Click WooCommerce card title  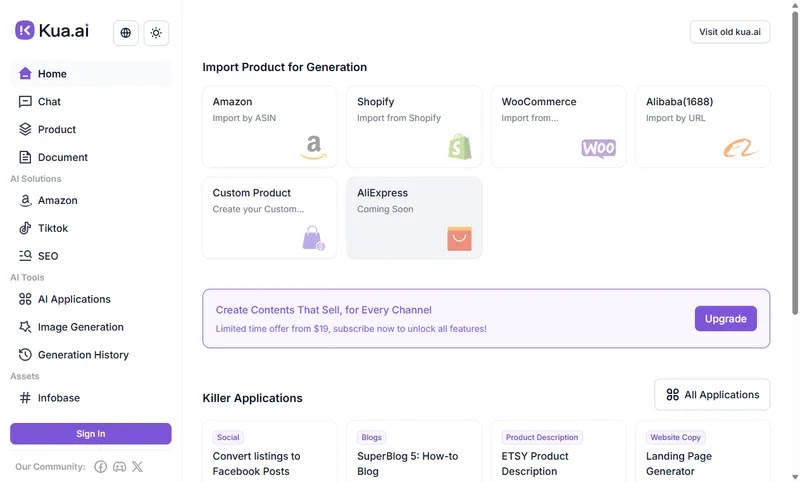(539, 102)
